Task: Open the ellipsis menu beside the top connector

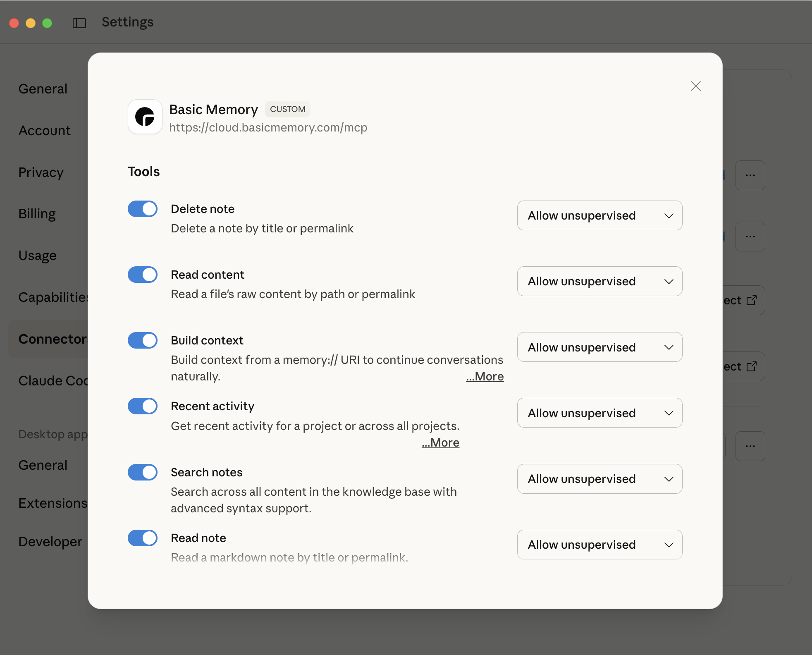Action: click(750, 175)
